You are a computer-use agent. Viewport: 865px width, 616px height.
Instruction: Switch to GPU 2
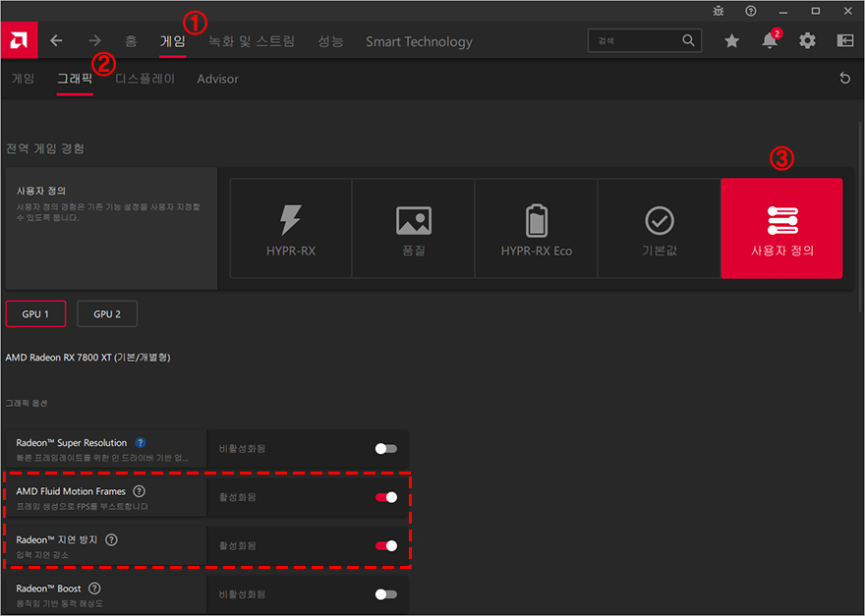point(107,313)
